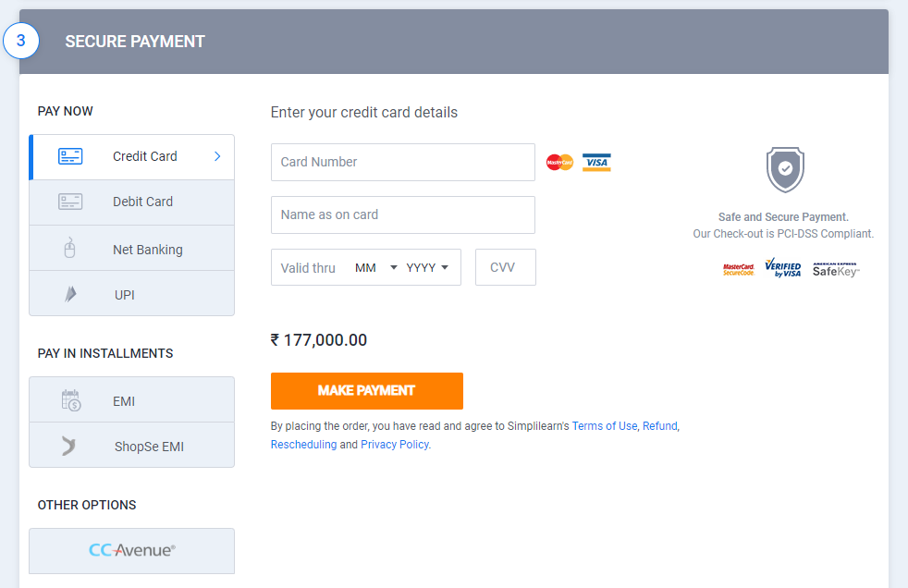Image resolution: width=908 pixels, height=588 pixels.
Task: Click the ShopSe EMI logo icon
Action: 69,447
